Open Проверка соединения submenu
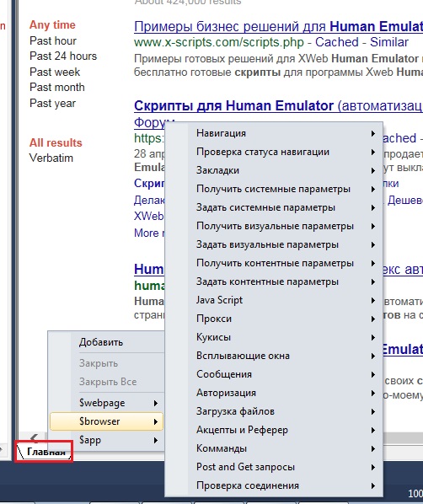 274,485
